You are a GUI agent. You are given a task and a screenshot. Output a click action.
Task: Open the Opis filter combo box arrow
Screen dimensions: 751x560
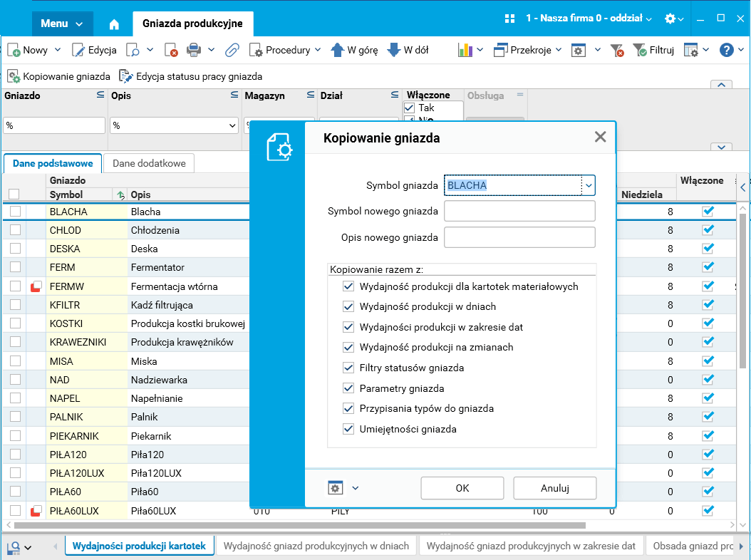[x=232, y=125]
